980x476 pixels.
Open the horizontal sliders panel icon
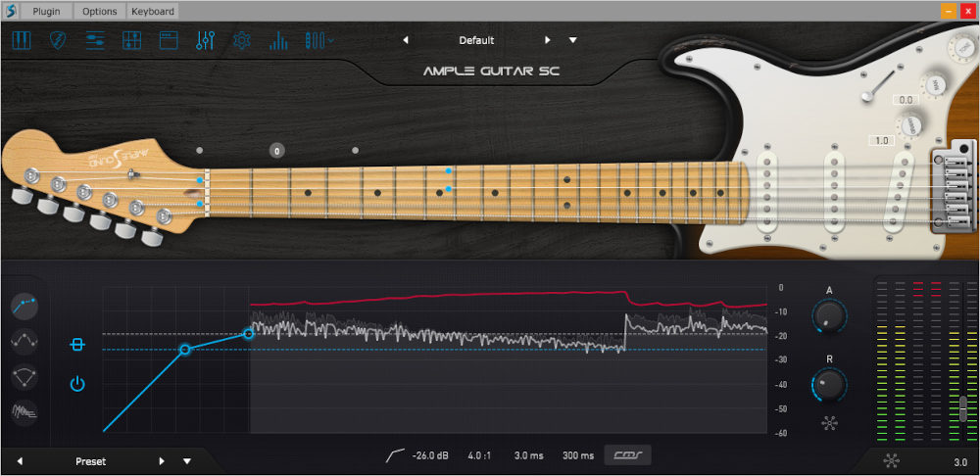coord(95,40)
